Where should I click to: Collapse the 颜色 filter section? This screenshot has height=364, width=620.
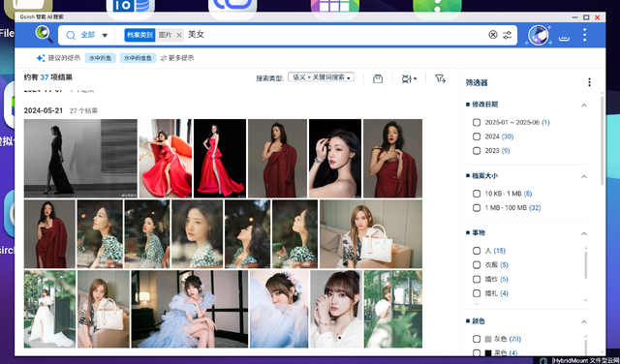(583, 321)
